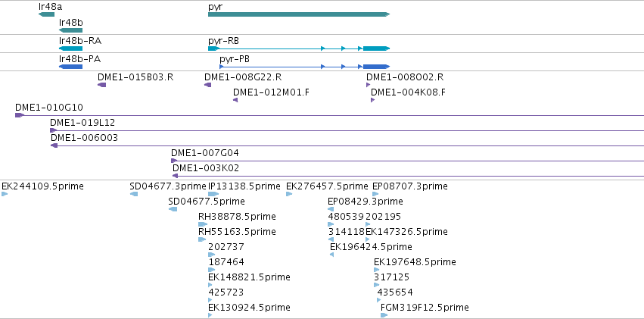The height and width of the screenshot is (319, 644).
Task: Click the IP13138.5prime EST glyph
Action: click(x=213, y=194)
